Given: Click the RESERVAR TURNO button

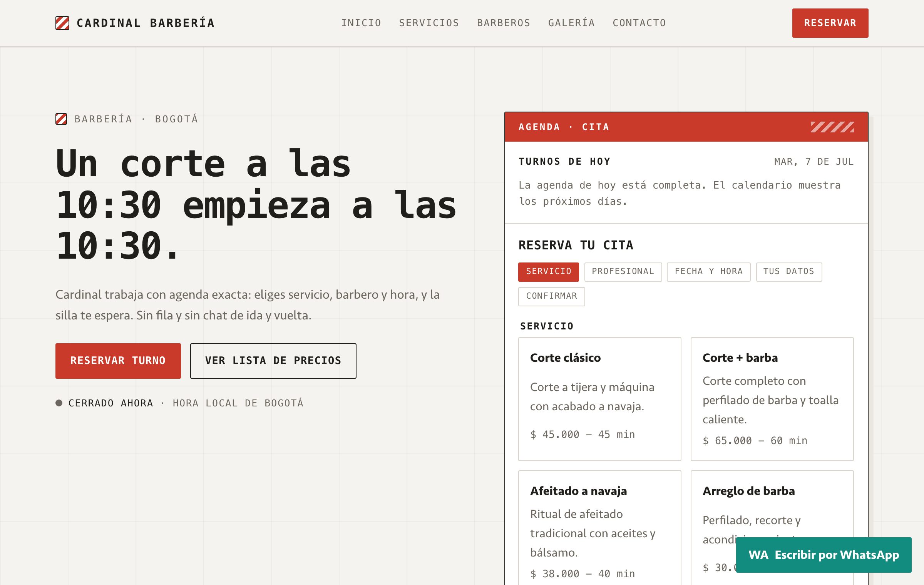Looking at the screenshot, I should (x=118, y=361).
